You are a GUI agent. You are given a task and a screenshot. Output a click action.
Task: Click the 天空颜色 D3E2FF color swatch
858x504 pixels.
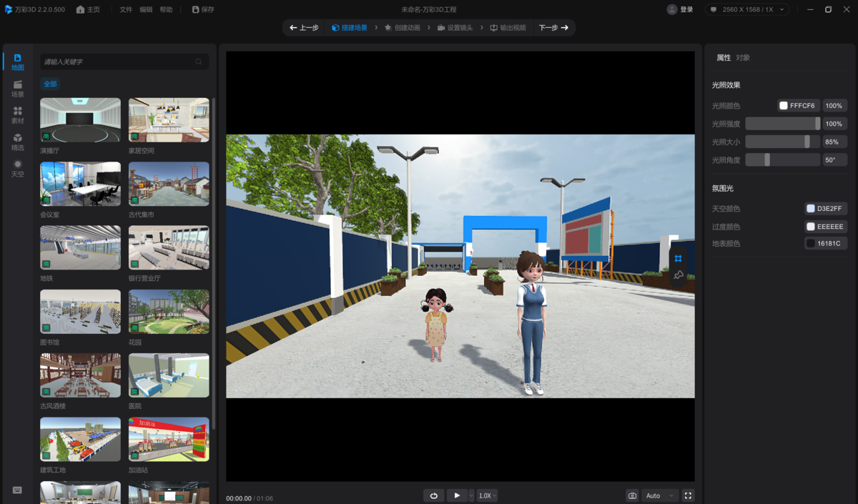coord(811,209)
